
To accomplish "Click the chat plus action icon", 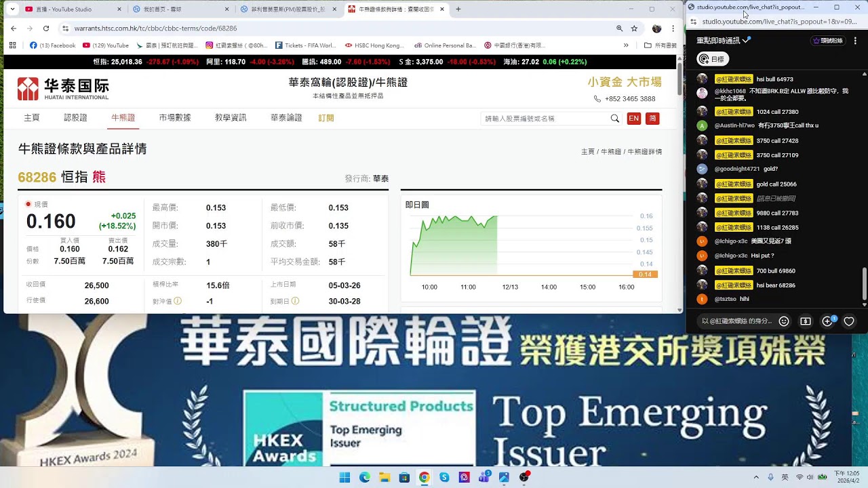I will pyautogui.click(x=828, y=321).
